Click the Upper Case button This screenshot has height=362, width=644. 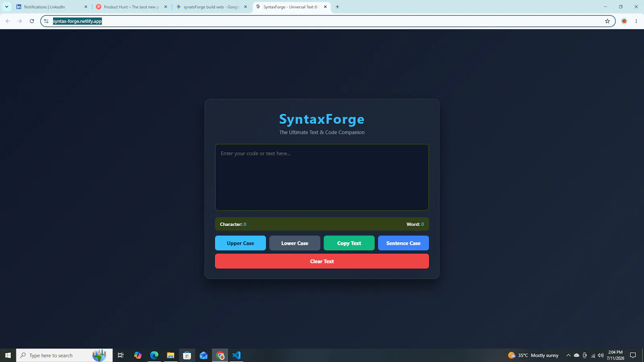[x=240, y=243]
